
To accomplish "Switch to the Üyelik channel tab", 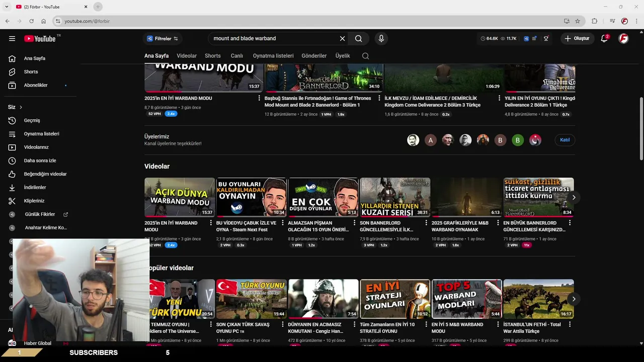I will [x=343, y=56].
